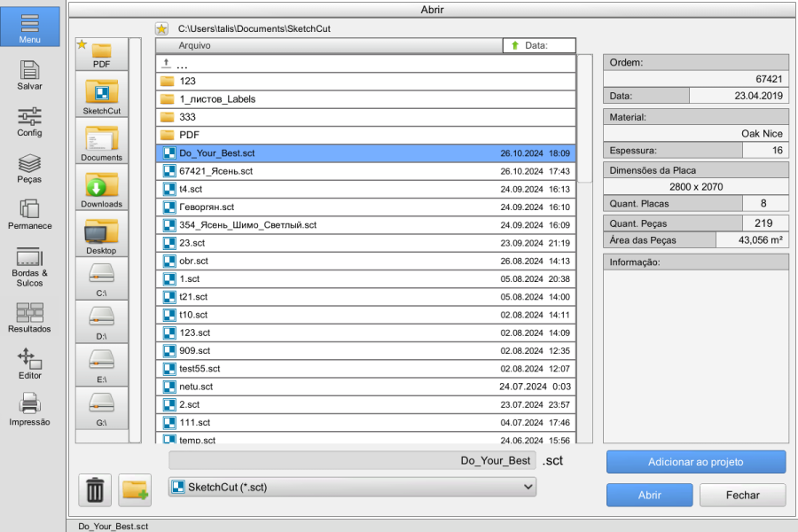Screen dimensions: 798x532
Task: Go to the SketchCut folder shortcut
Action: click(102, 95)
